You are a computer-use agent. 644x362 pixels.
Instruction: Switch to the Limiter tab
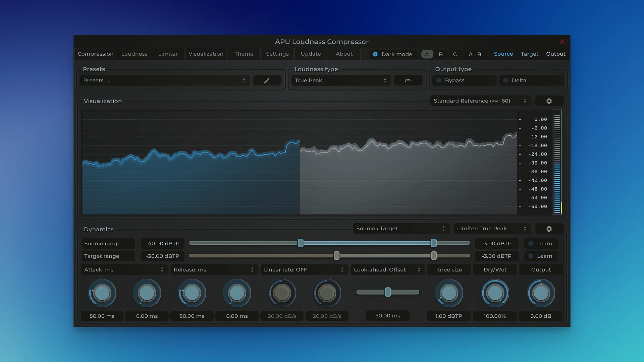pos(168,54)
